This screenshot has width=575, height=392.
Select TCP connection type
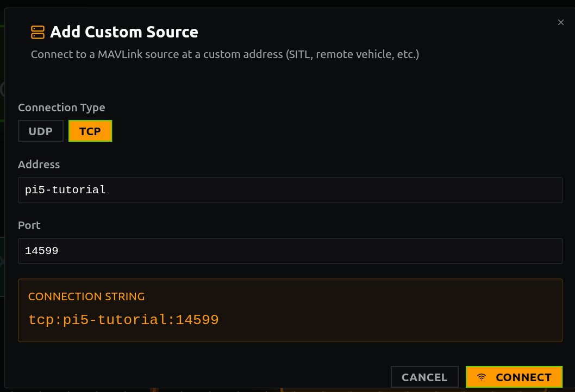coord(90,131)
